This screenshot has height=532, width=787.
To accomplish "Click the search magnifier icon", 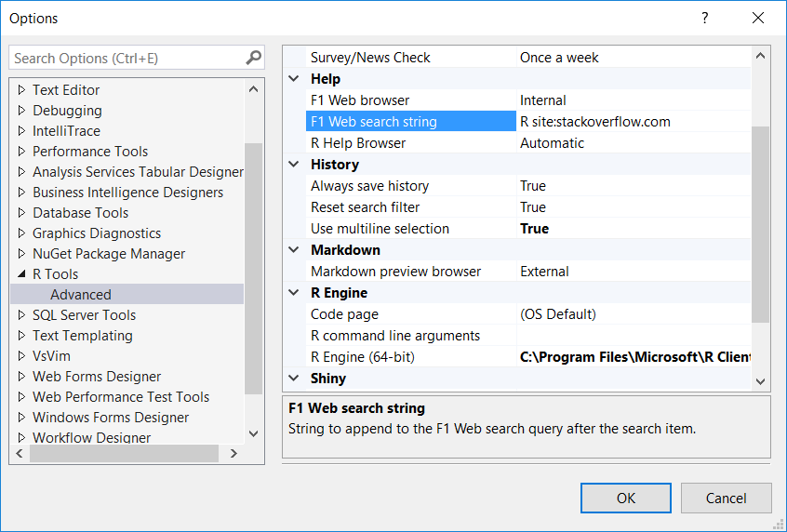I will point(253,58).
